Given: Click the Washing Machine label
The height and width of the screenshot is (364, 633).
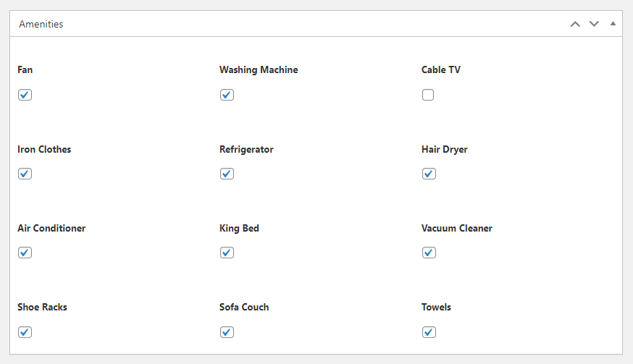Looking at the screenshot, I should coord(259,69).
